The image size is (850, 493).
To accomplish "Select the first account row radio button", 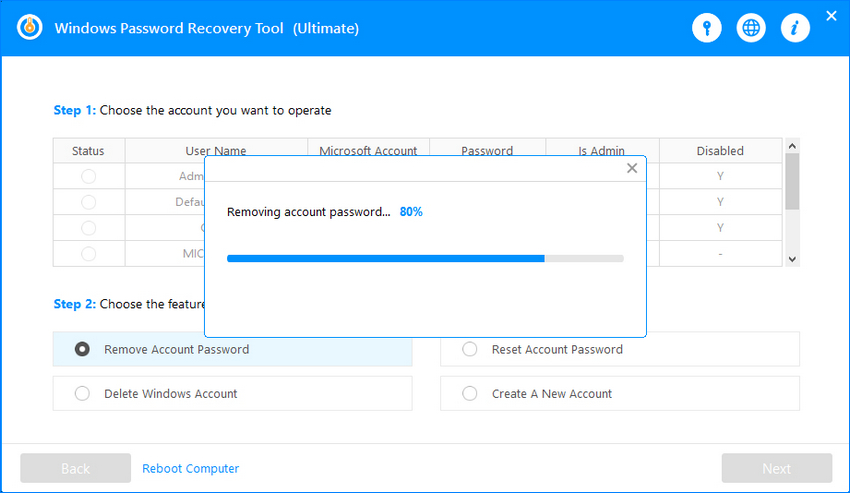I will click(88, 176).
